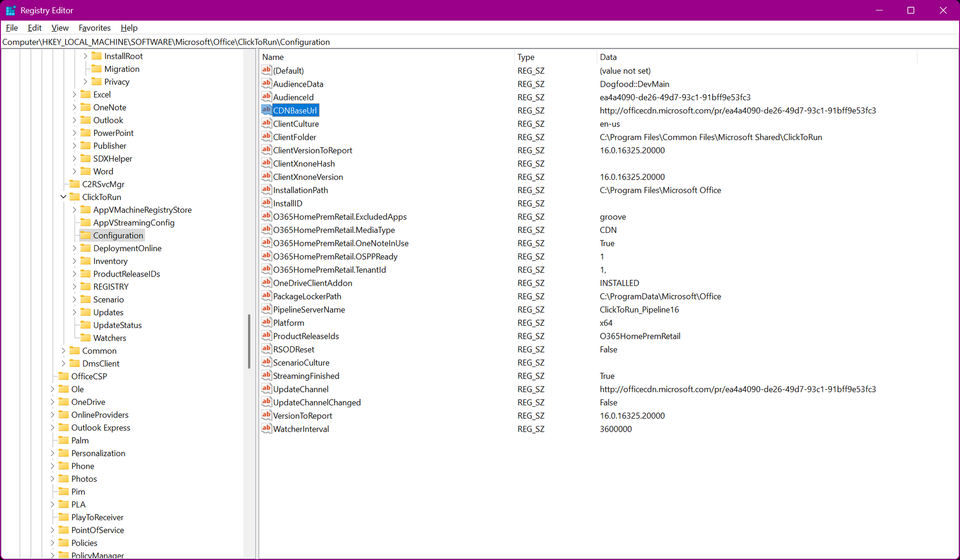Expand the Excel tree node
The image size is (960, 560).
[x=74, y=94]
